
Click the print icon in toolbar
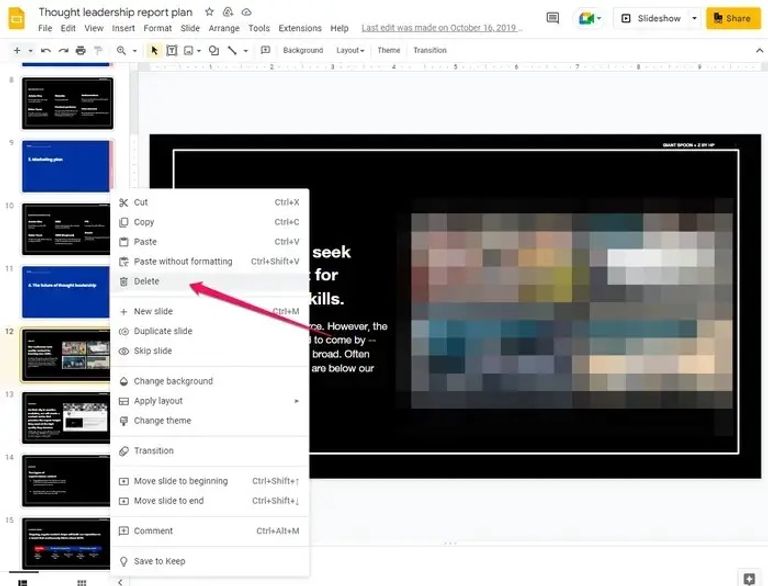click(80, 50)
